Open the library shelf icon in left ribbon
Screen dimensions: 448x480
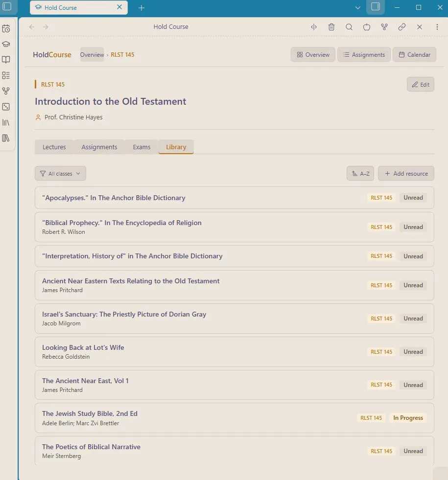coord(6,122)
